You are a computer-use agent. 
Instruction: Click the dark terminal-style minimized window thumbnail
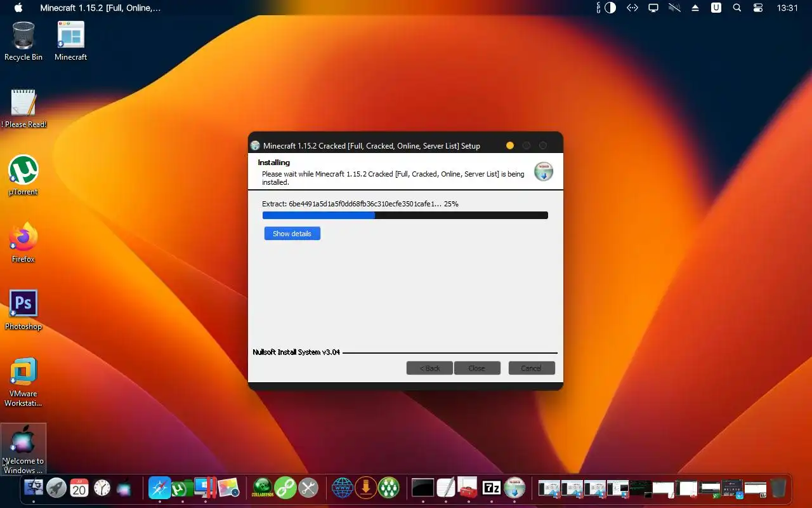[x=641, y=488]
